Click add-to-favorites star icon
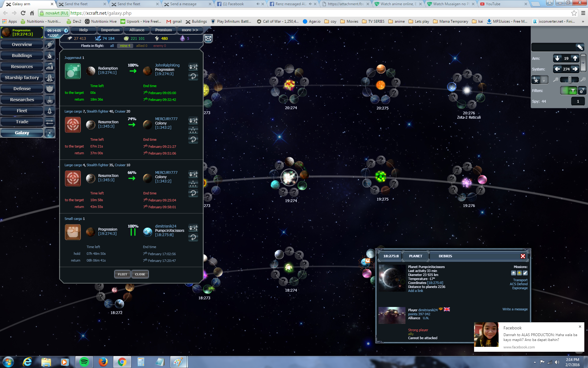This screenshot has height=368, width=588. (x=536, y=80)
